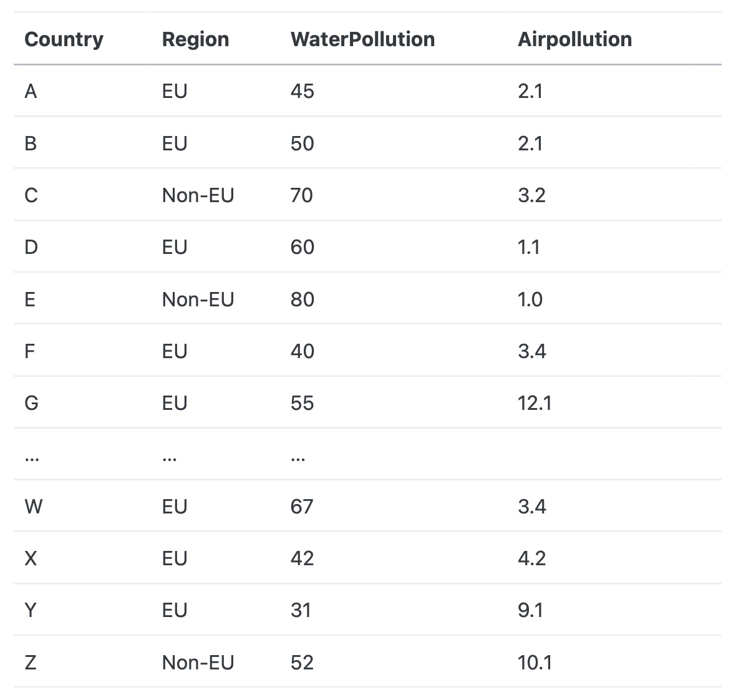Select the WaterPollution value 45
This screenshot has height=700, width=741.
pos(303,92)
